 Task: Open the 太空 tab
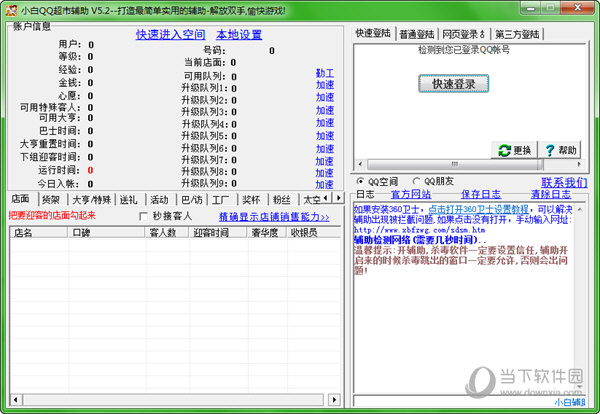[x=311, y=200]
